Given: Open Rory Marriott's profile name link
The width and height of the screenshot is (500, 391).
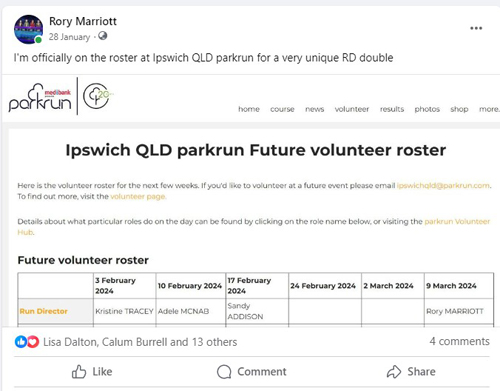Looking at the screenshot, I should pos(83,21).
